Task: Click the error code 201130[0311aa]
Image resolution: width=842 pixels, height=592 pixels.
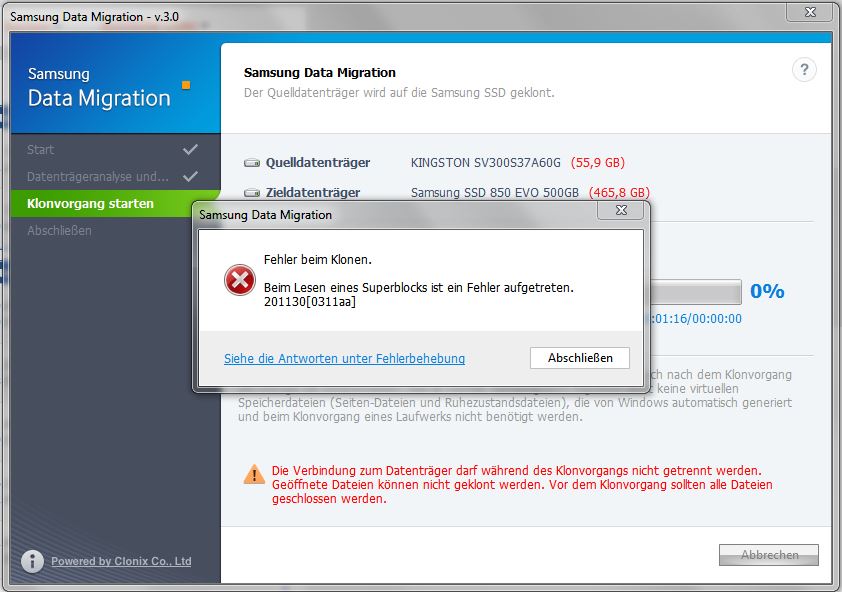Action: 310,302
